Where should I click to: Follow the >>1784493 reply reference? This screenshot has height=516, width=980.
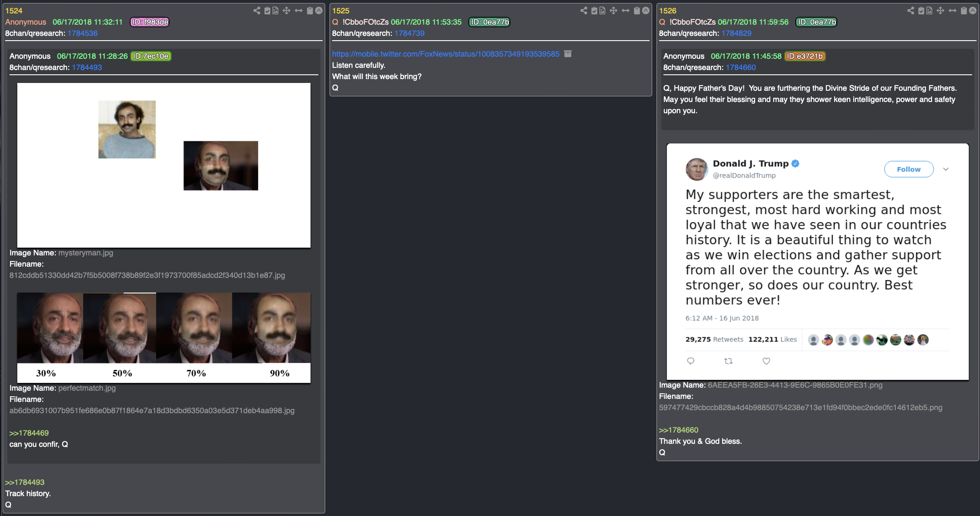[25, 482]
